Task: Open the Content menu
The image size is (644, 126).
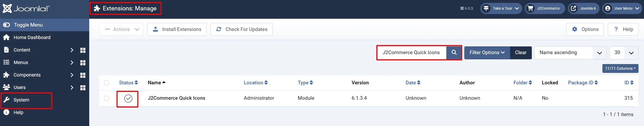Action: pos(22,50)
